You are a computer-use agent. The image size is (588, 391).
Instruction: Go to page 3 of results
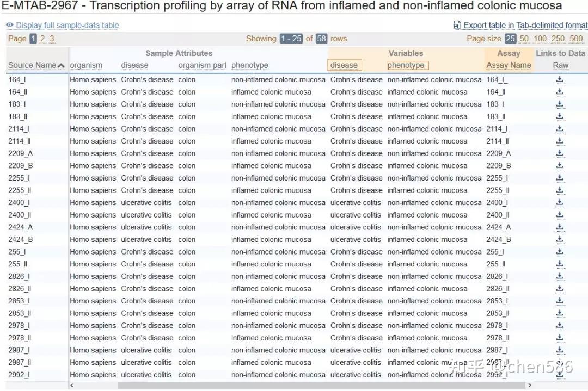pos(52,39)
